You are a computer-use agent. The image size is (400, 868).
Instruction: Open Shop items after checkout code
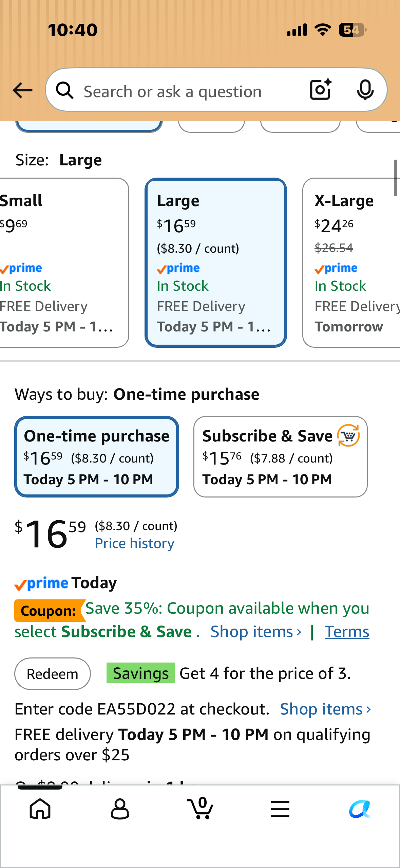(326, 709)
